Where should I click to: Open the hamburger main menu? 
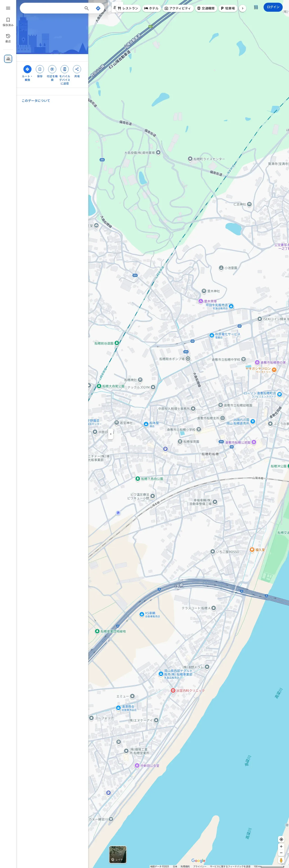click(8, 8)
